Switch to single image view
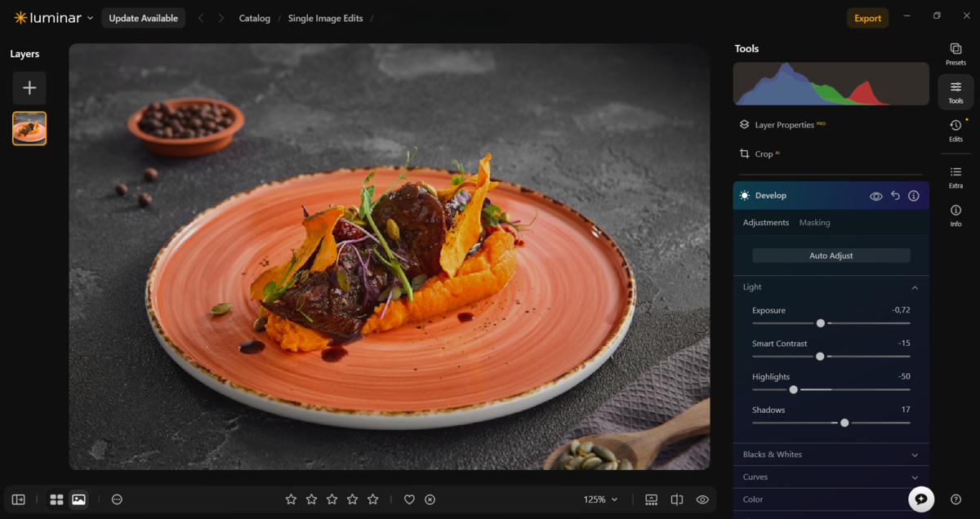The image size is (980, 519). [78, 499]
